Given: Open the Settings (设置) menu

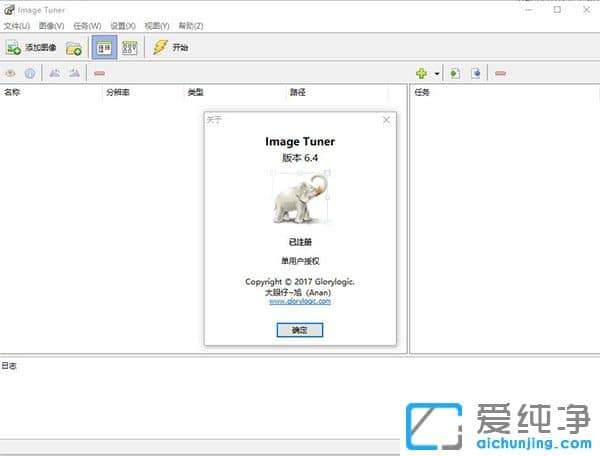Looking at the screenshot, I should tap(123, 26).
